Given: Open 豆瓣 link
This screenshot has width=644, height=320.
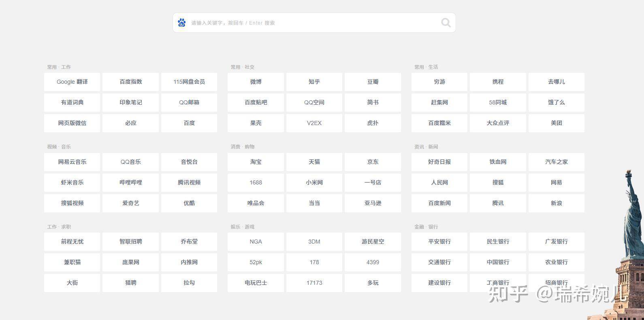Looking at the screenshot, I should click(373, 82).
